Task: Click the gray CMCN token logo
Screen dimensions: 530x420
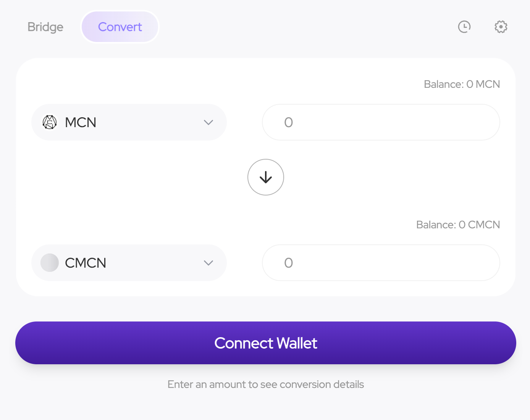Action: (x=50, y=263)
